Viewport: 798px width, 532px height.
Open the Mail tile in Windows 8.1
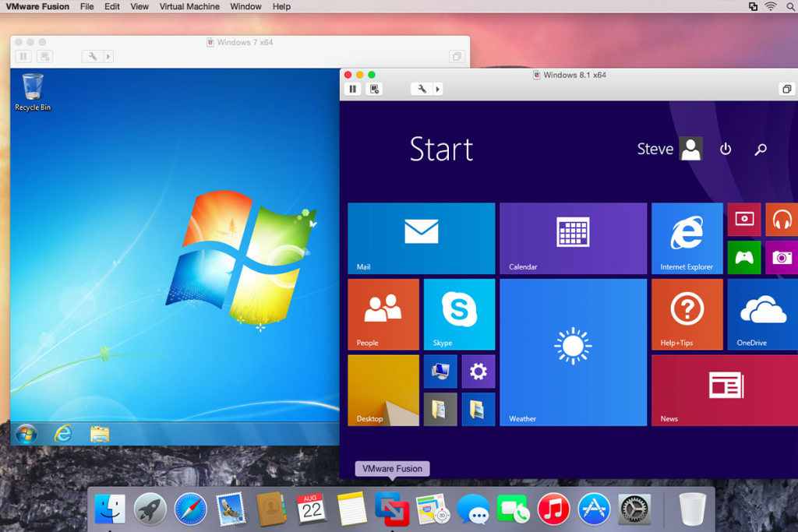pos(421,238)
